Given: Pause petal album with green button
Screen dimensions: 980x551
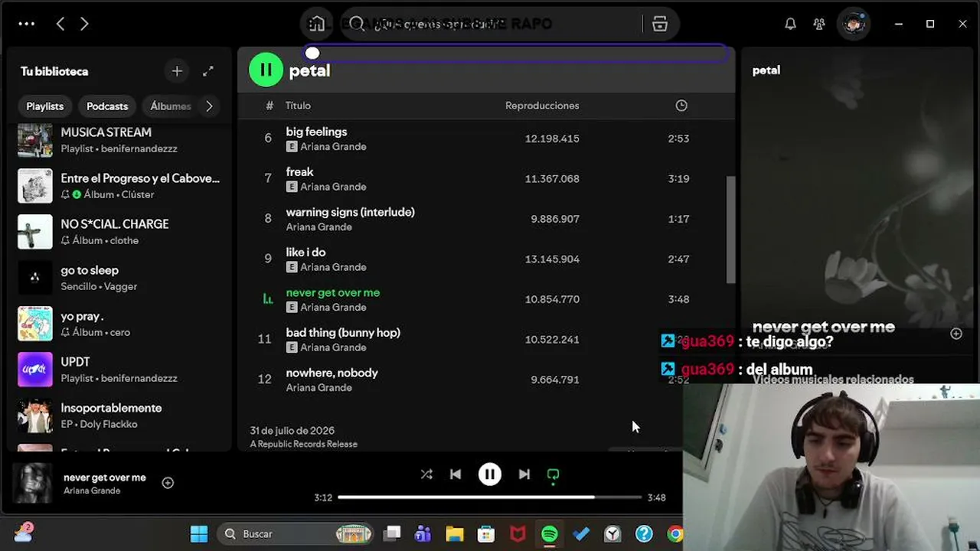Looking at the screenshot, I should pyautogui.click(x=266, y=70).
